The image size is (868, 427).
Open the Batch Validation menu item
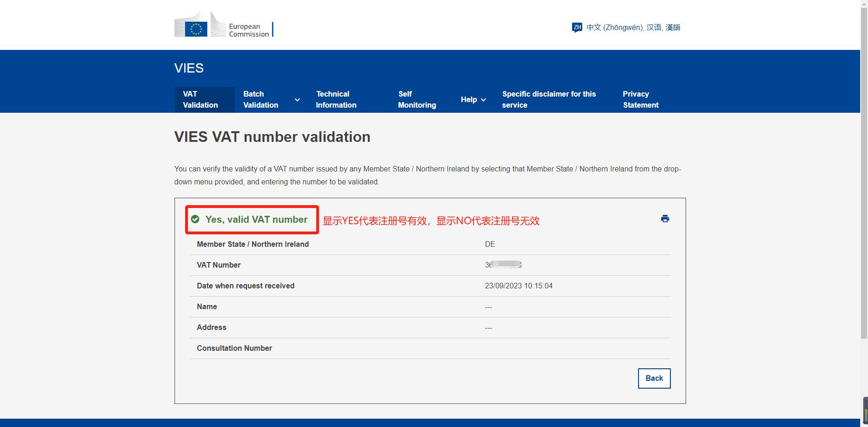tap(261, 99)
